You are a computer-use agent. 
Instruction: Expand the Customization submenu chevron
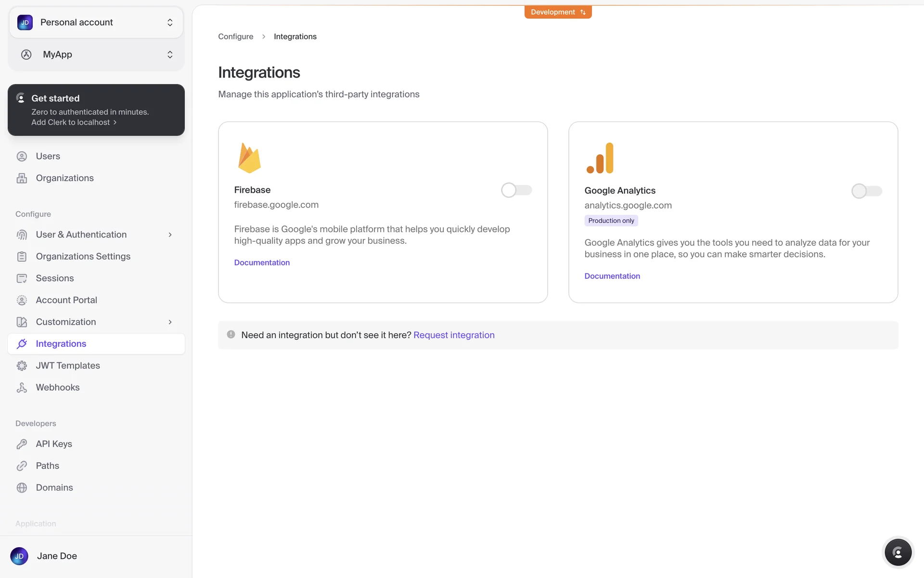point(170,322)
